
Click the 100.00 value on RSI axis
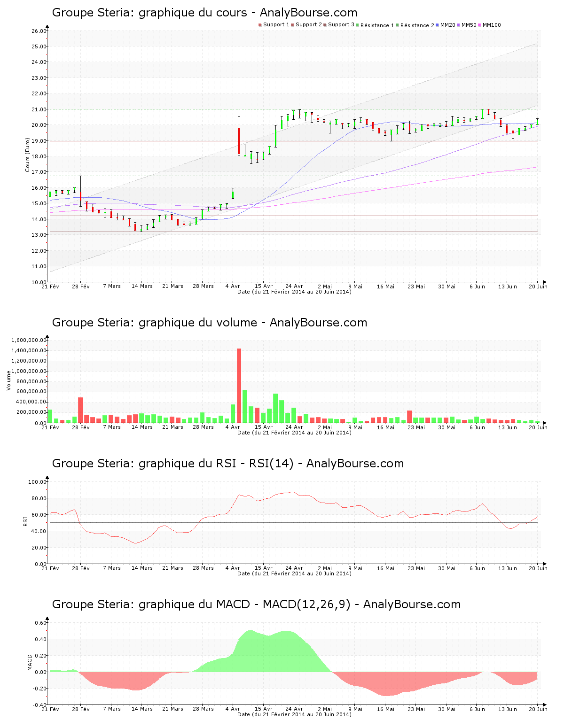point(37,482)
